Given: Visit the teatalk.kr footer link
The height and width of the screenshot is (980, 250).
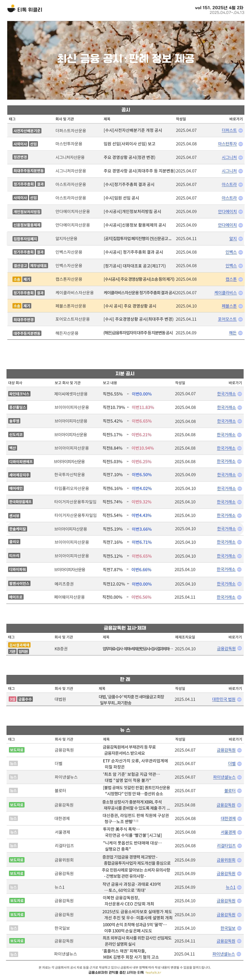Looking at the screenshot, I should click(x=153, y=972).
